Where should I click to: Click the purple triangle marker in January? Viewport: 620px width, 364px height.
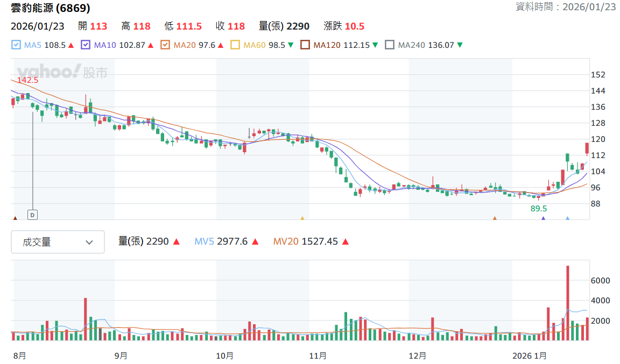[543, 218]
